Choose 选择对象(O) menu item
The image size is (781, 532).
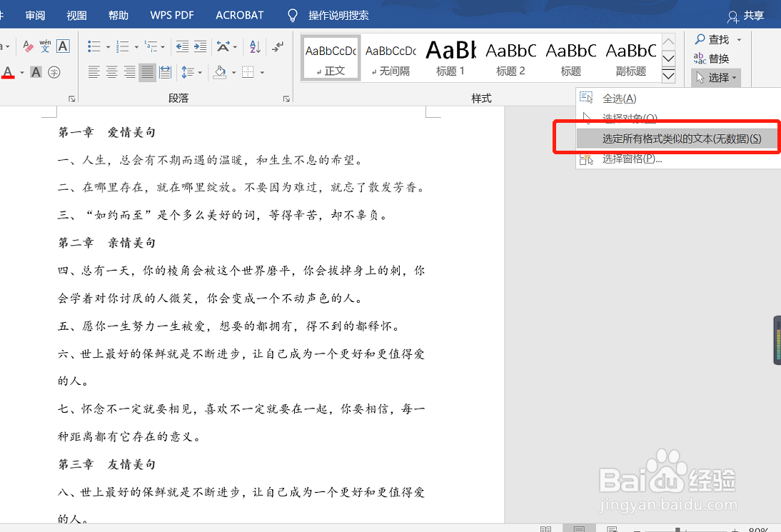click(x=678, y=118)
